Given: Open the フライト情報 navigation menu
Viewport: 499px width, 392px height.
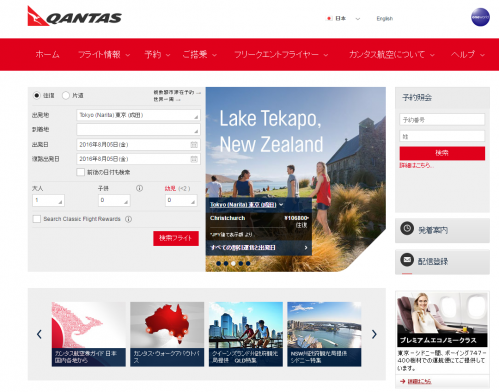Looking at the screenshot, I should tap(104, 54).
